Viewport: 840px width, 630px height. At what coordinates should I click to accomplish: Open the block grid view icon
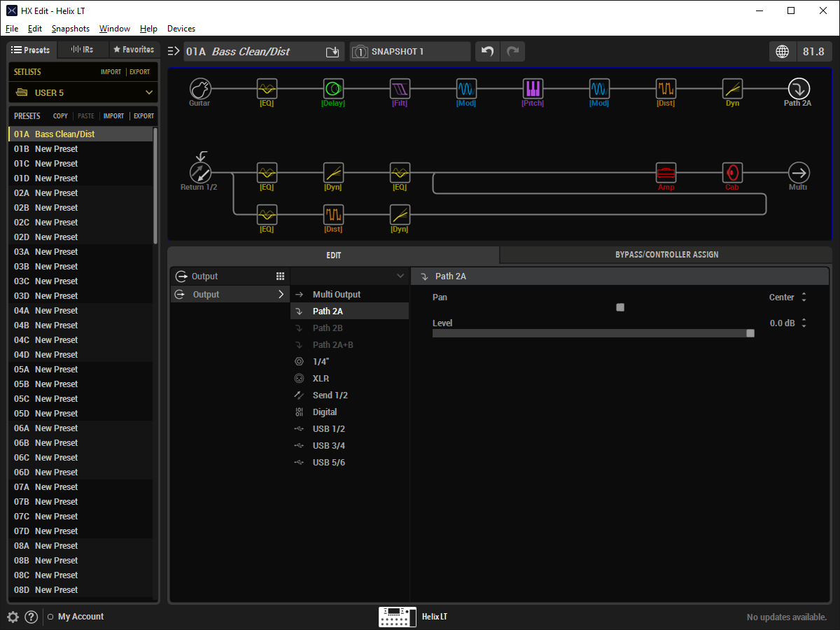280,276
